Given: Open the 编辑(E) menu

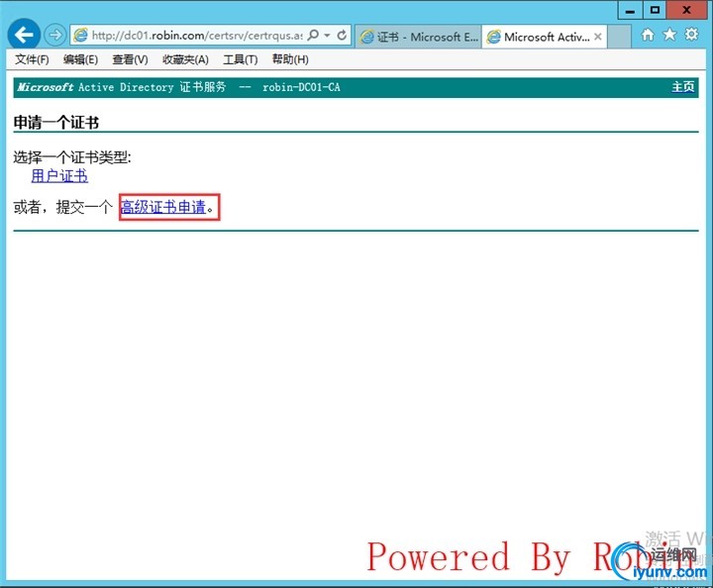Looking at the screenshot, I should (x=80, y=59).
